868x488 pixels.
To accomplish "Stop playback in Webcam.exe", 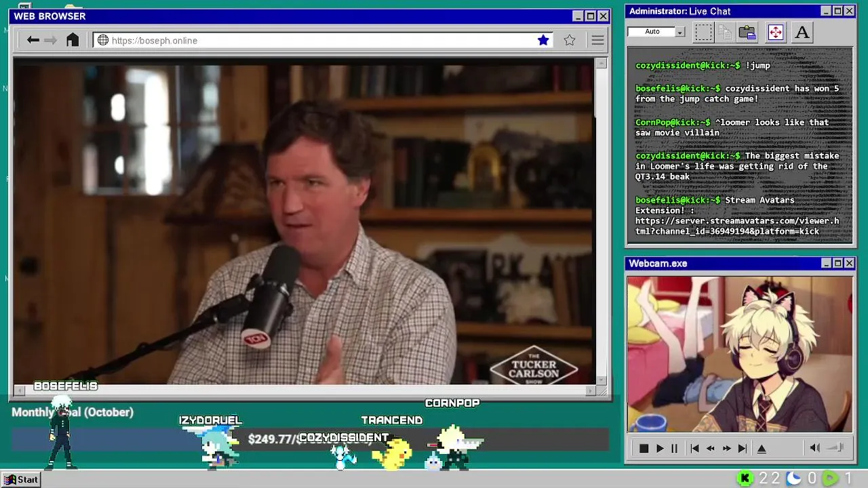I will click(644, 448).
